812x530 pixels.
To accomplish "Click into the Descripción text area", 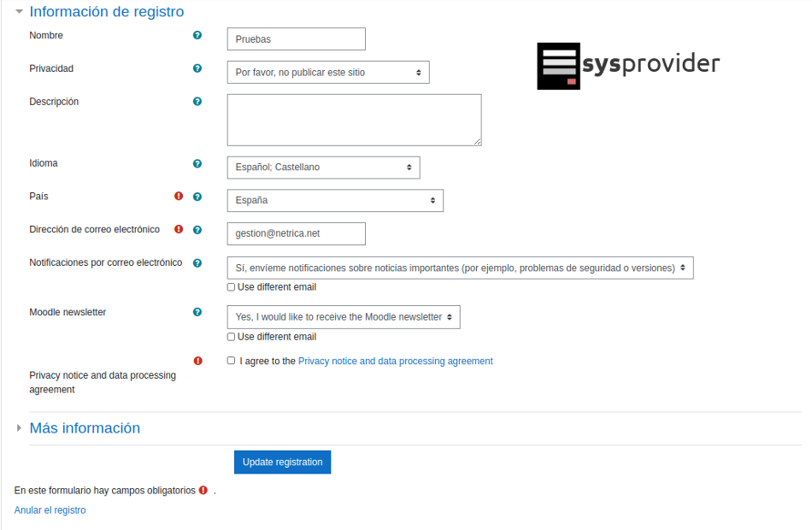I will (x=354, y=120).
